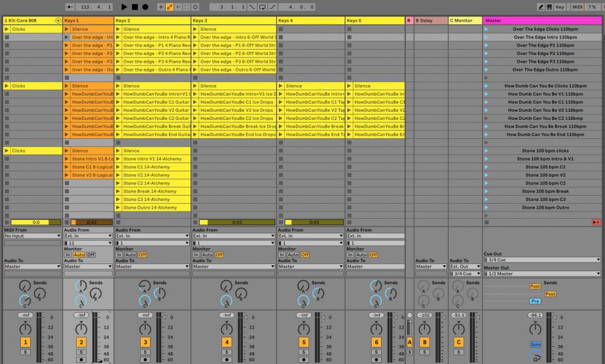The width and height of the screenshot is (605, 364).
Task: Toggle the Automation Arm chain icon
Action: click(x=170, y=7)
